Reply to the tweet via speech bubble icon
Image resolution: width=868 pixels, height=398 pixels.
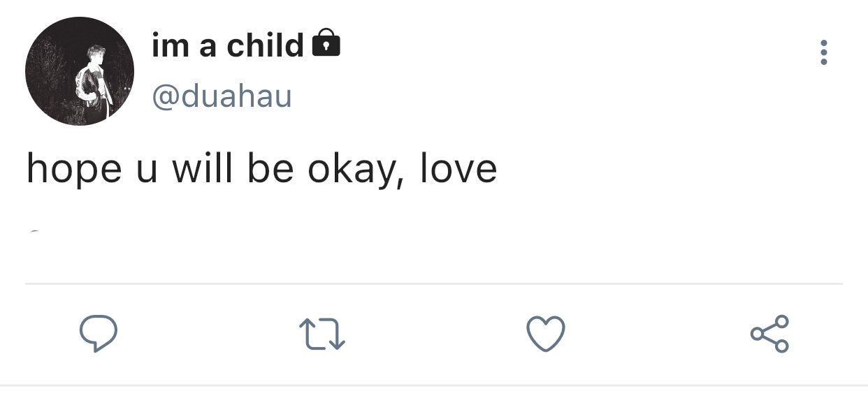tap(97, 334)
